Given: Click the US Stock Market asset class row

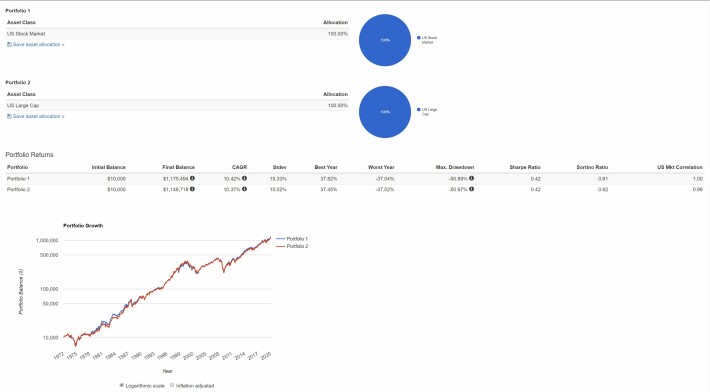Looking at the screenshot, I should pos(177,34).
